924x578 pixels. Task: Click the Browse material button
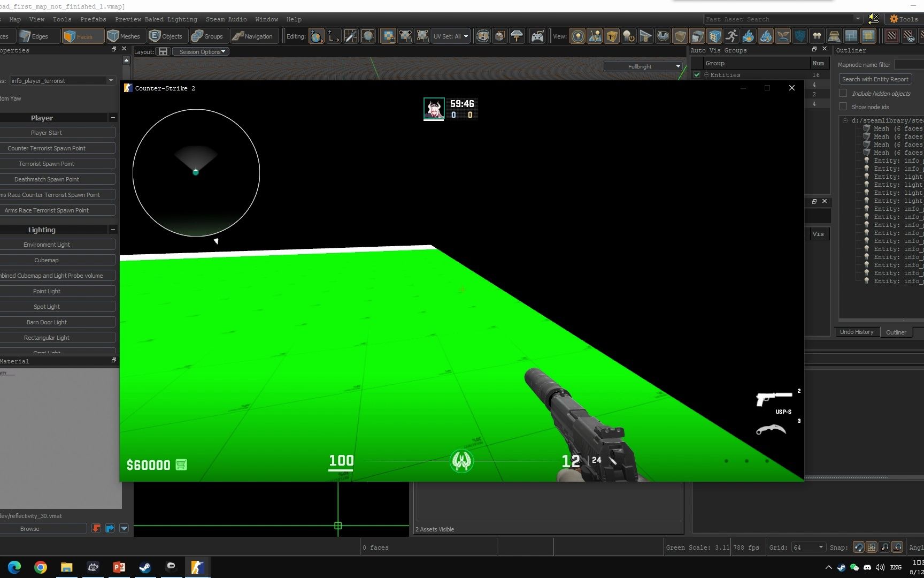click(43, 528)
